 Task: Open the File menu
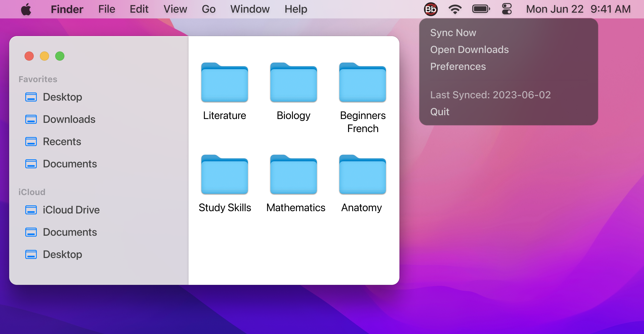point(107,9)
